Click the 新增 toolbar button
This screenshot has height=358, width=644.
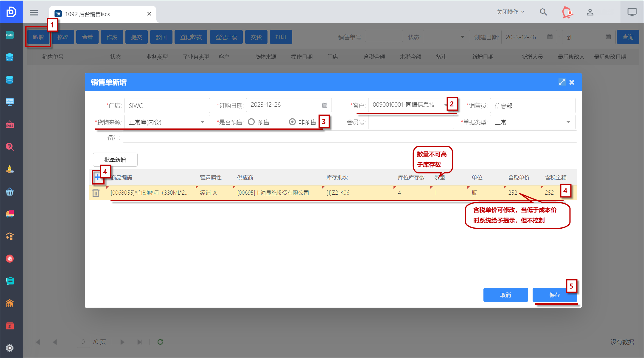coord(38,37)
